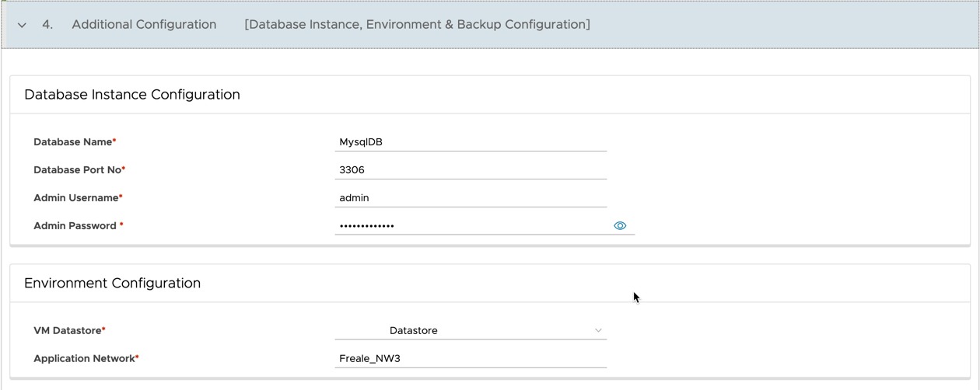Viewport: 980px width, 390px height.
Task: Click the Database Name field containing MysqlDB
Action: [x=471, y=142]
